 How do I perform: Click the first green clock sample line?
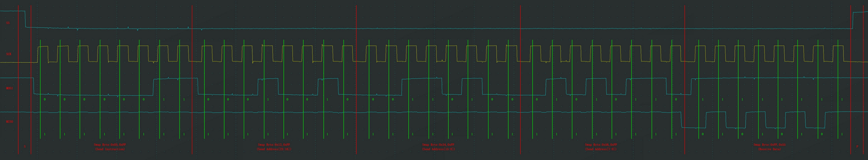[x=40, y=90]
